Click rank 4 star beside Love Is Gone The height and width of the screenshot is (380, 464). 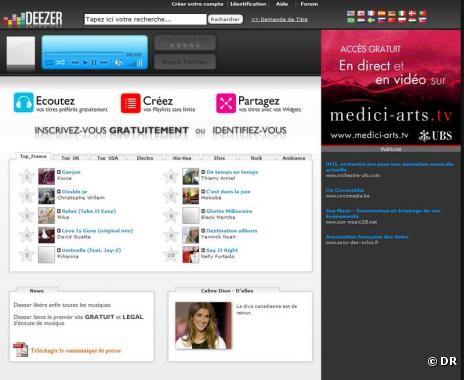pyautogui.click(x=27, y=235)
